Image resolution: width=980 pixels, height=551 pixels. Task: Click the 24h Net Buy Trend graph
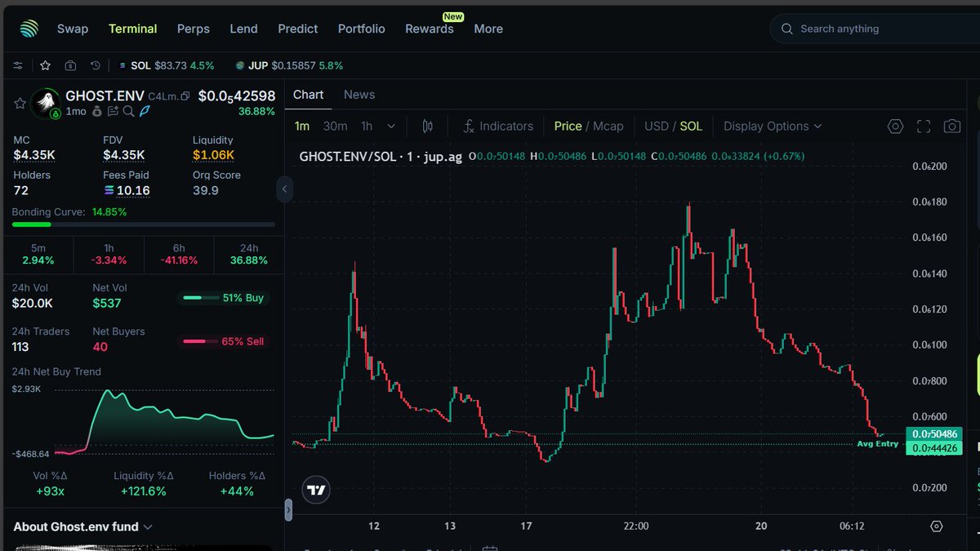point(163,420)
